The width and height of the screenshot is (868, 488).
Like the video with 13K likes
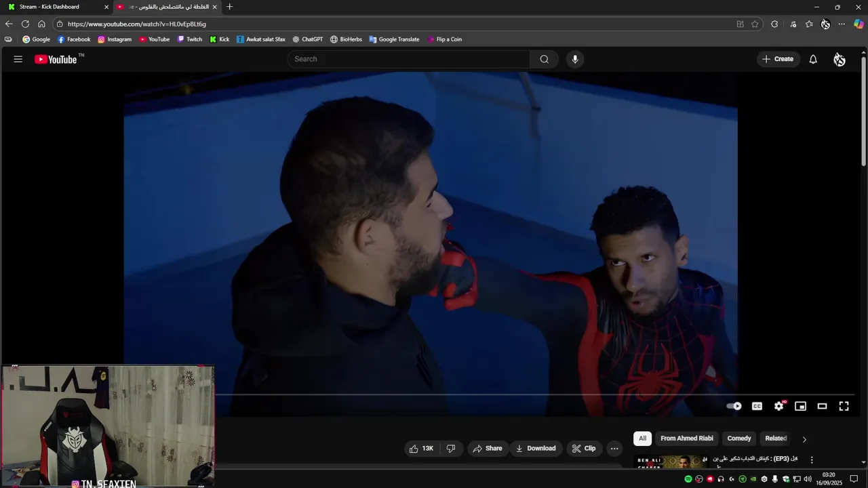point(422,448)
